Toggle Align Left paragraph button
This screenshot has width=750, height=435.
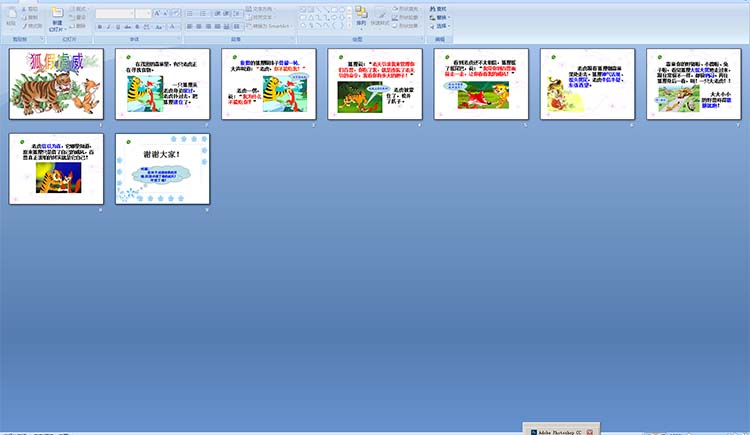point(189,27)
